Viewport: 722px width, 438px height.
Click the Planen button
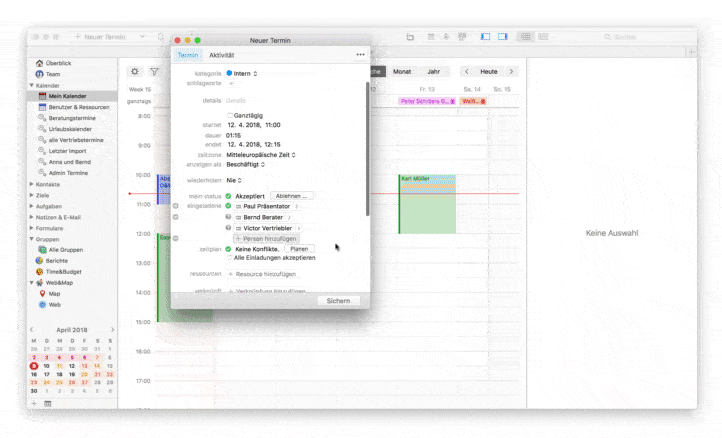[x=299, y=249]
